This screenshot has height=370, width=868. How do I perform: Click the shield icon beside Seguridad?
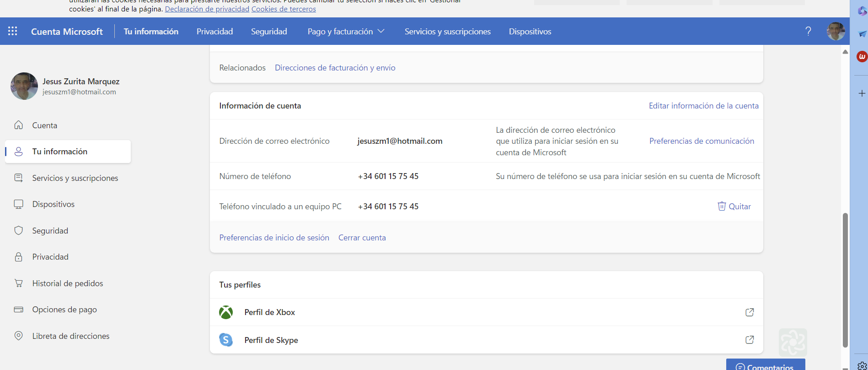(19, 230)
